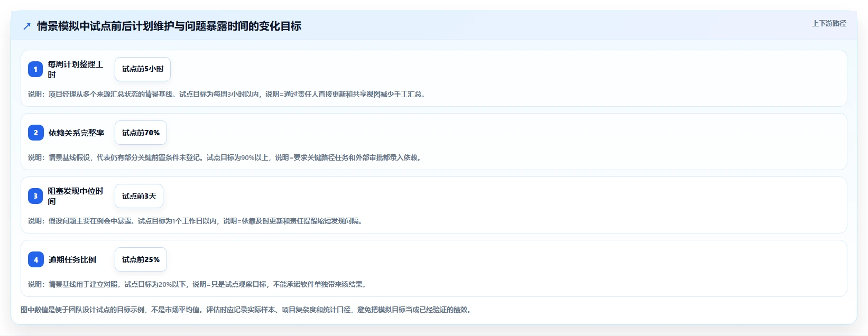This screenshot has width=868, height=336.
Task: Select the title 情景模拟中试点前后计划维护与问题暴露时间的变化目标
Action: tap(169, 26)
